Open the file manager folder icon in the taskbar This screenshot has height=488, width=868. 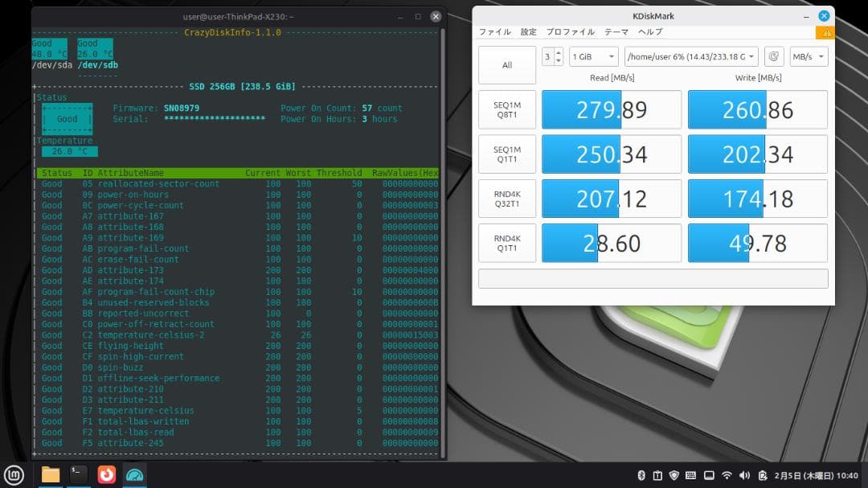50,475
